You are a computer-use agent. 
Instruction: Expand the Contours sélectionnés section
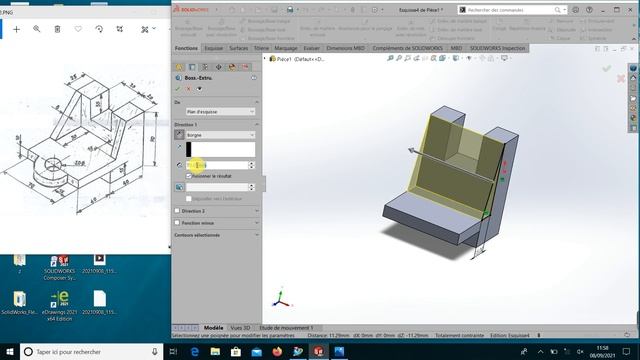[257, 235]
